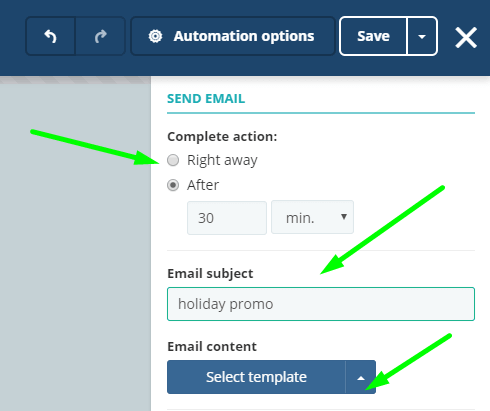Close the automation editor with the X
Viewport: 490px width, 411px height.
tap(466, 37)
